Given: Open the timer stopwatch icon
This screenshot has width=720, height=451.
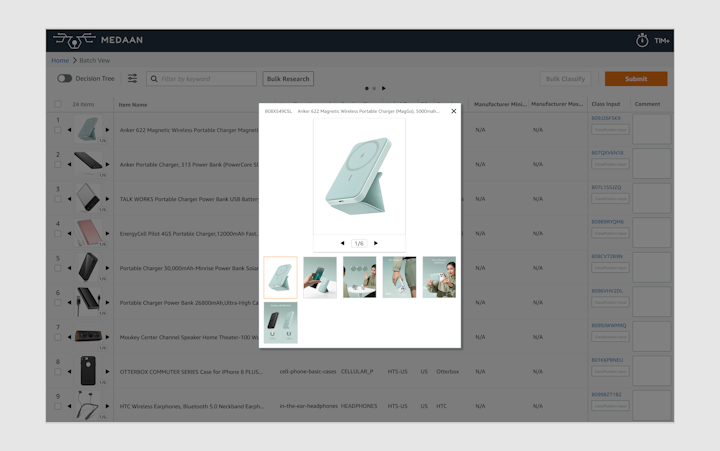Looking at the screenshot, I should point(642,40).
